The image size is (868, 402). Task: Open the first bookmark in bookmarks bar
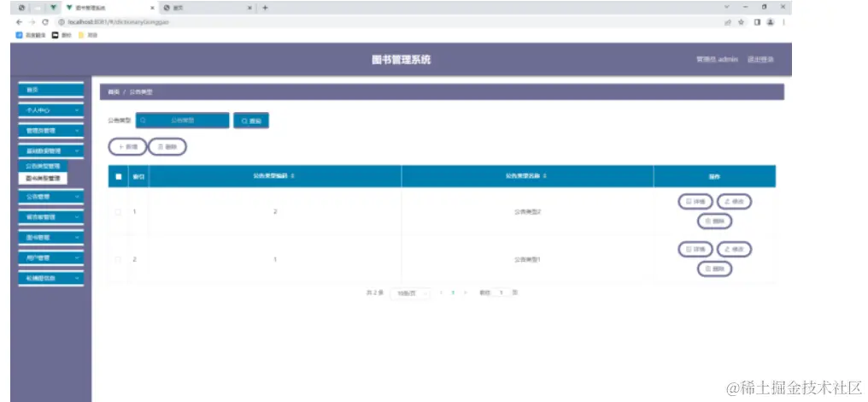pos(31,34)
